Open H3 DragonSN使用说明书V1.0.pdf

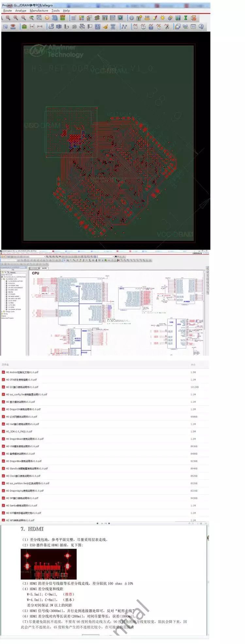24,409
